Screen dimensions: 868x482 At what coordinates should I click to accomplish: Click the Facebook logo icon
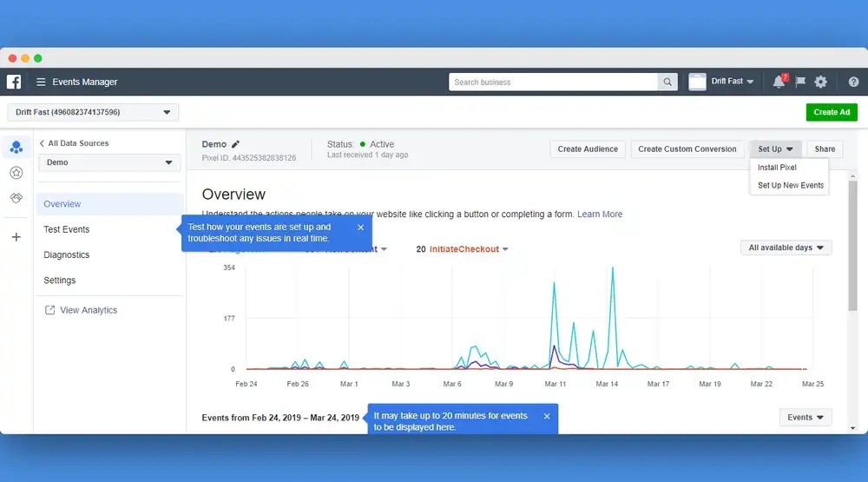pyautogui.click(x=14, y=82)
